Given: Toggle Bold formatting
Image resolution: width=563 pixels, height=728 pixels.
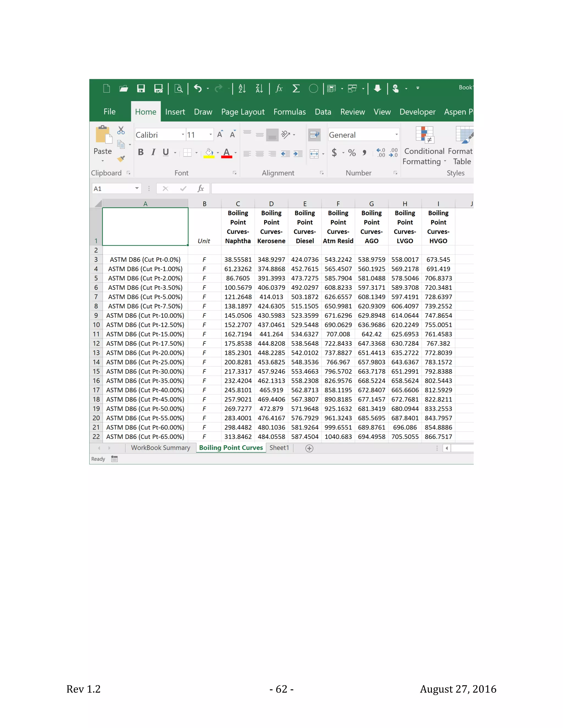Looking at the screenshot, I should [x=141, y=152].
